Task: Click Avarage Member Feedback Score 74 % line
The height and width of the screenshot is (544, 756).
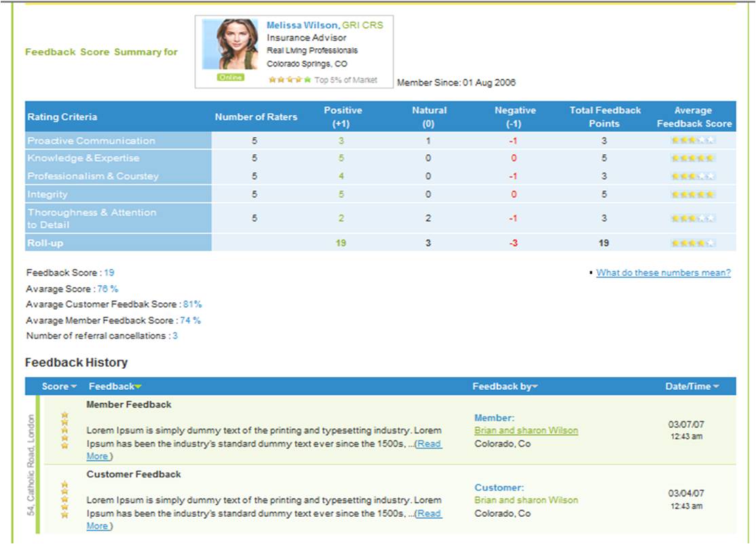Action: 113,320
